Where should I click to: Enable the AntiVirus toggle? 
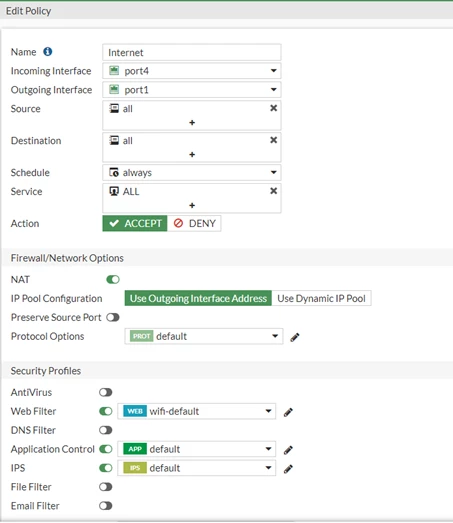pos(105,392)
